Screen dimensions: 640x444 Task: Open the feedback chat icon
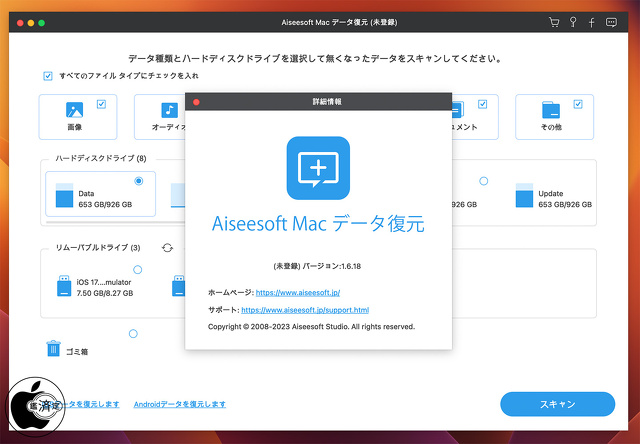(x=611, y=22)
